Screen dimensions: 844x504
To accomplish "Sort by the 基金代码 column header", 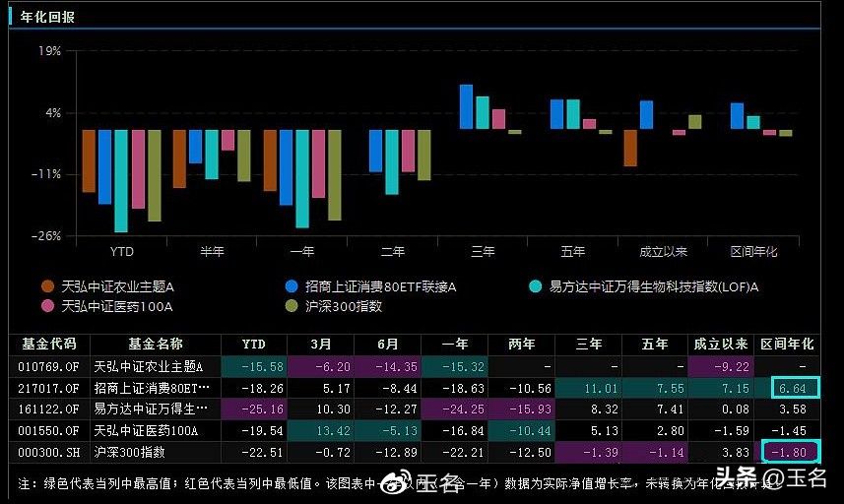I will 49,345.
